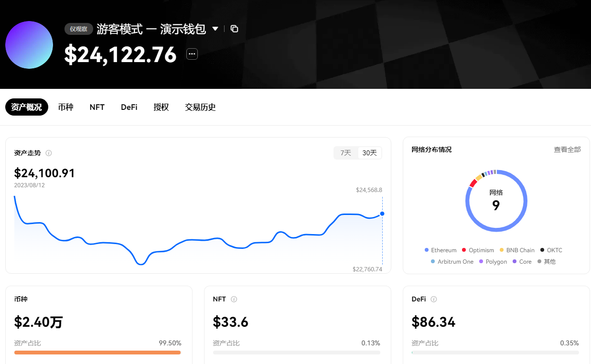Click Optimism legend entry
The width and height of the screenshot is (591, 364).
tap(478, 250)
